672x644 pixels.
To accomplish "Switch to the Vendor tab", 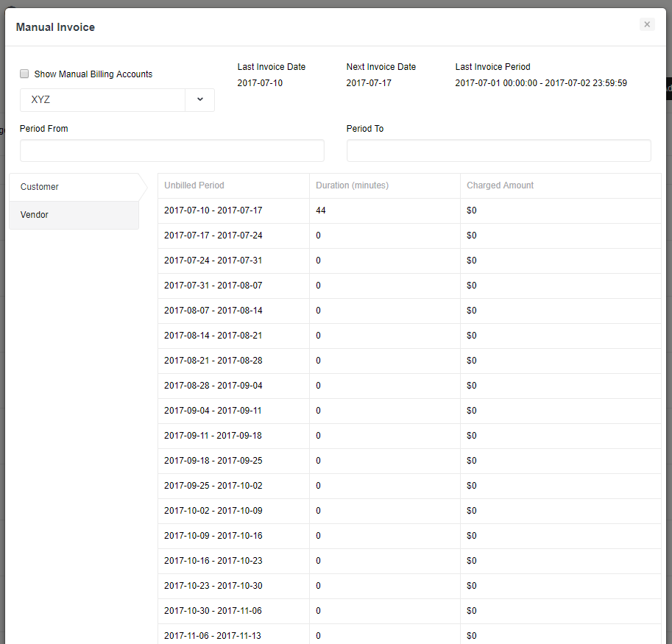I will [x=73, y=215].
